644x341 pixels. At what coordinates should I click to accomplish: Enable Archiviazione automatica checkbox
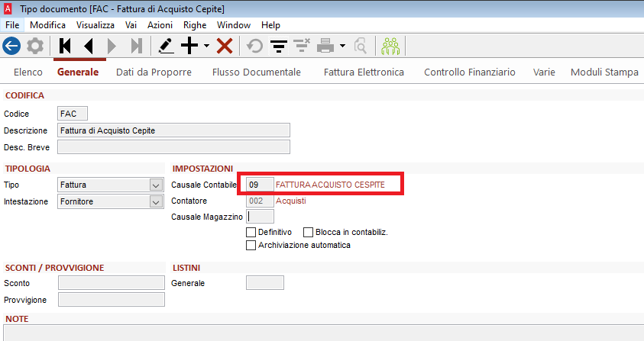coord(251,246)
